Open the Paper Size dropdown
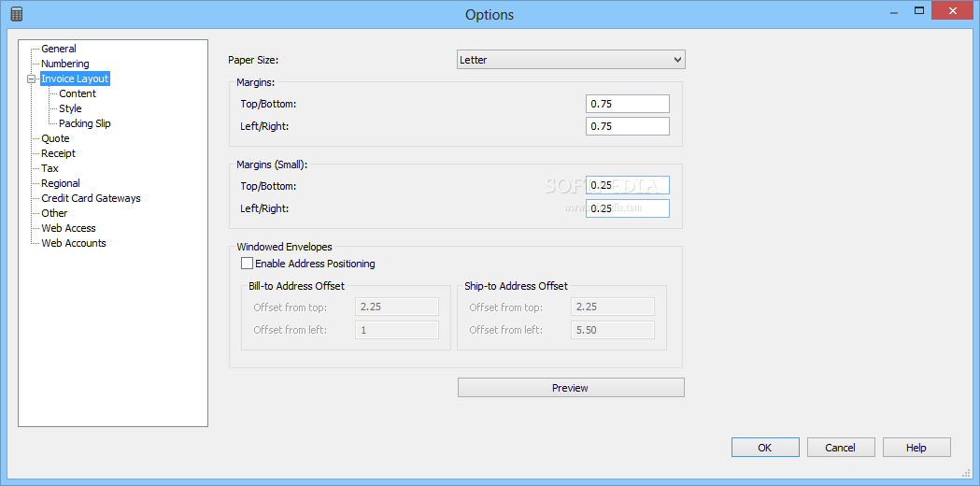 point(571,60)
